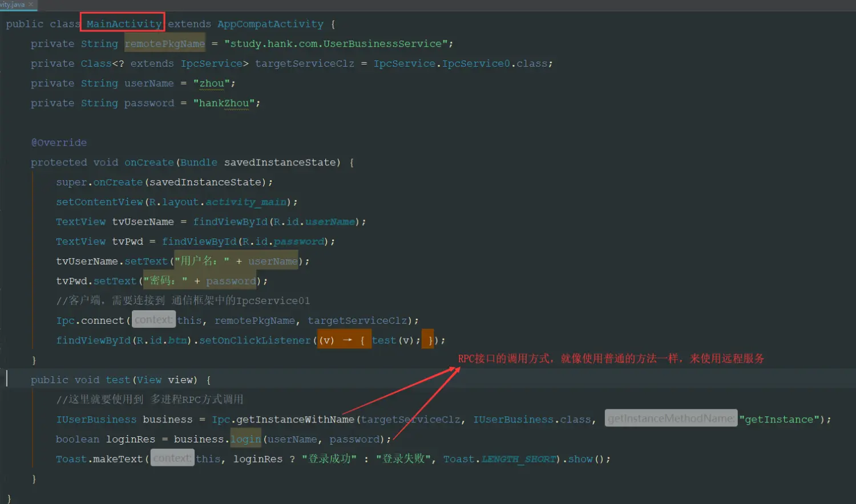Click the comment mentioning IpcService01
This screenshot has height=504, width=856.
click(x=183, y=300)
